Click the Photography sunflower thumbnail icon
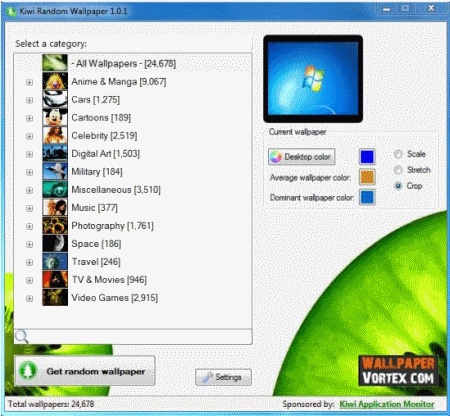450x416 pixels. pyautogui.click(x=55, y=225)
